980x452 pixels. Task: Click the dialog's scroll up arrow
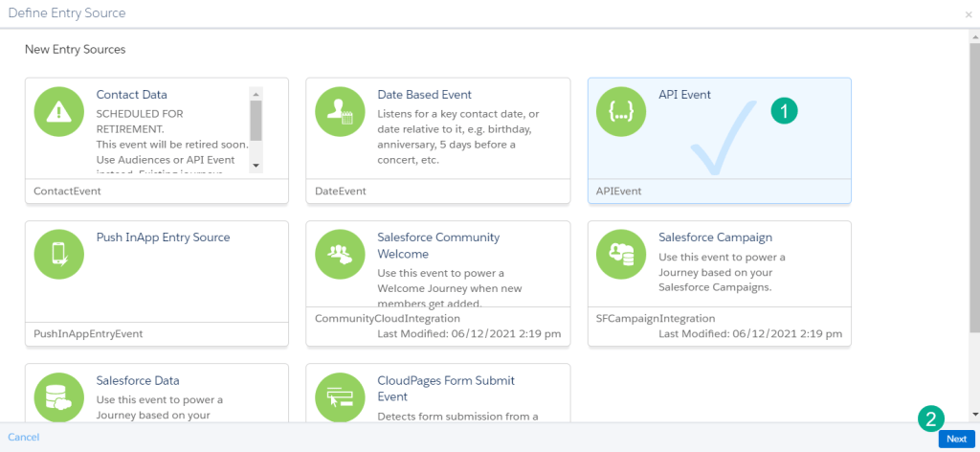pos(974,35)
